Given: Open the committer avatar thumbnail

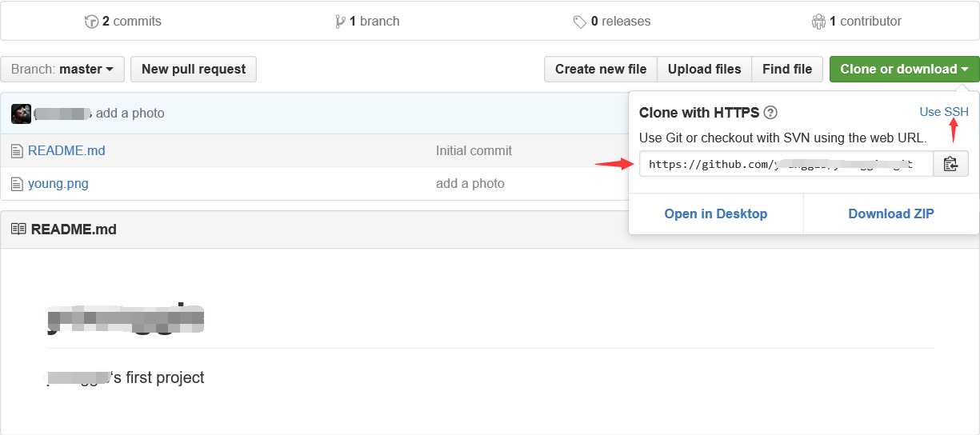Looking at the screenshot, I should pos(21,114).
